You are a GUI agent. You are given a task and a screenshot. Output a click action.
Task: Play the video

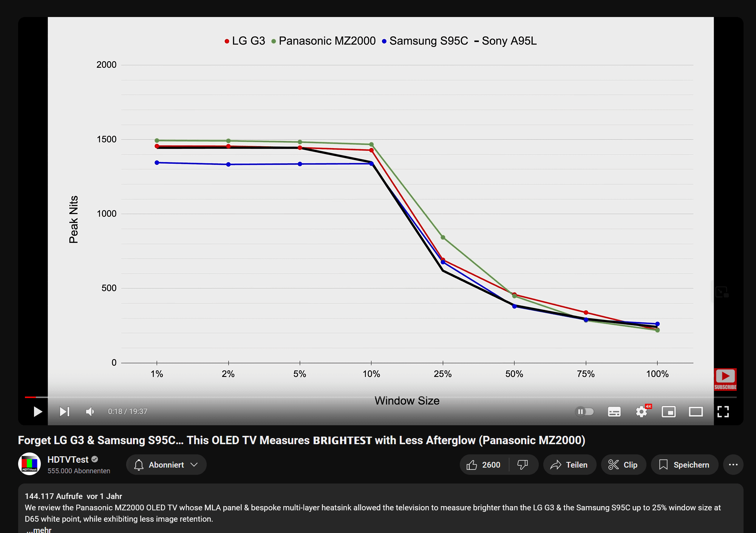(37, 411)
